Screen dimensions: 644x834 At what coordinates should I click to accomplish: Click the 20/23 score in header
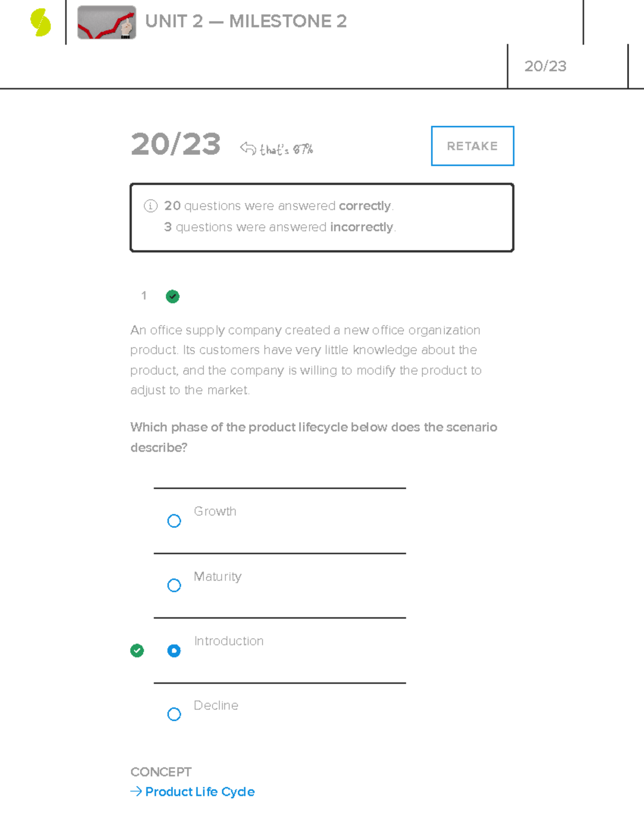[545, 66]
